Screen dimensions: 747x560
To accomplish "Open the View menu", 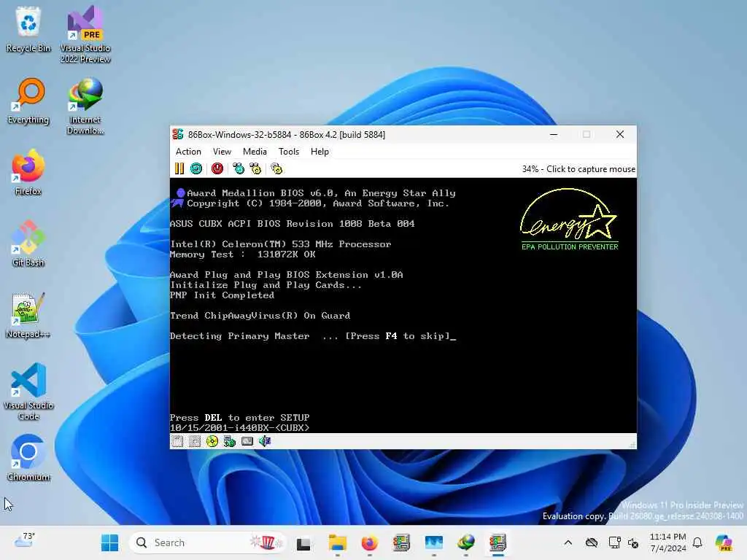I will click(x=222, y=152).
